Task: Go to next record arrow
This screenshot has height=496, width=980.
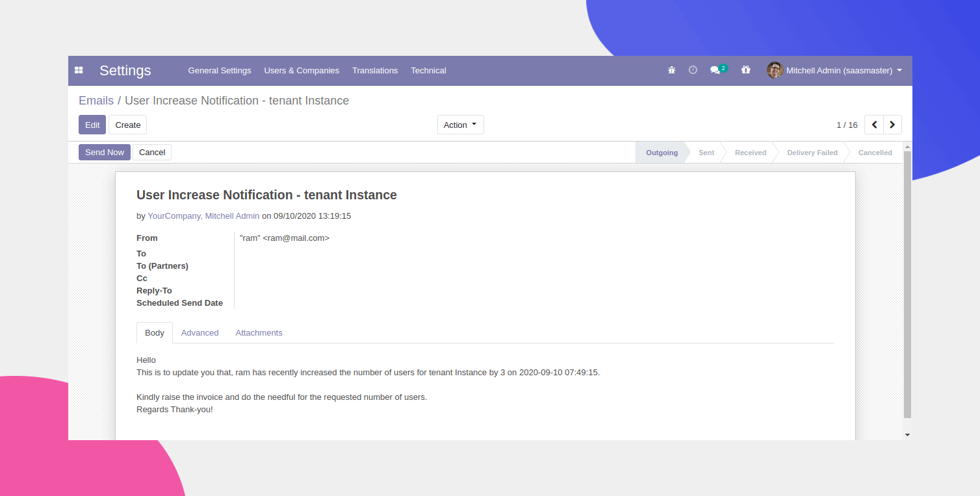Action: [x=893, y=125]
